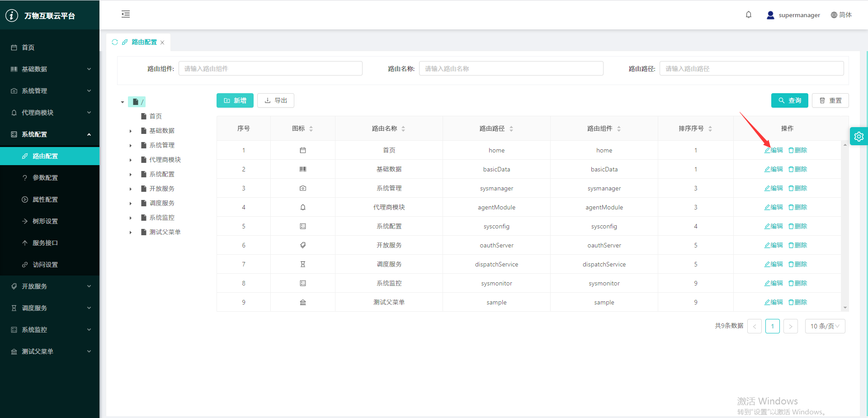The width and height of the screenshot is (868, 418).
Task: Expand 代理商模块 sidebar menu
Action: pyautogui.click(x=50, y=113)
